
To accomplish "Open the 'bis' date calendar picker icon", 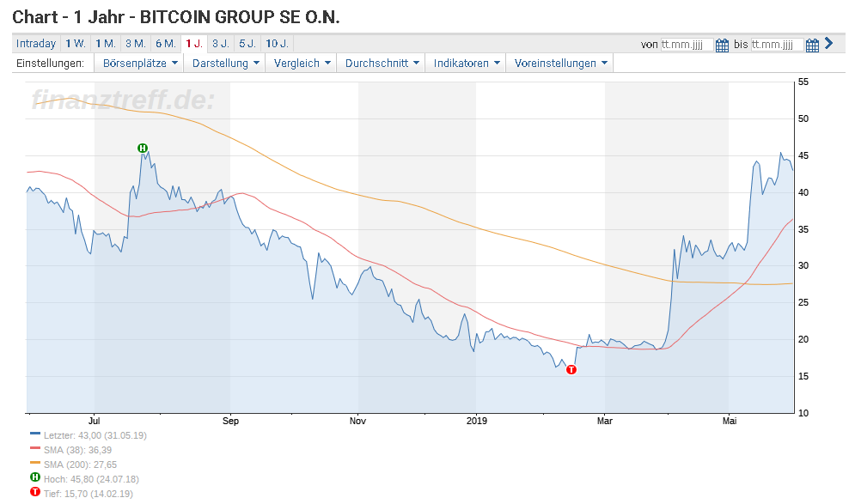I will pyautogui.click(x=813, y=45).
